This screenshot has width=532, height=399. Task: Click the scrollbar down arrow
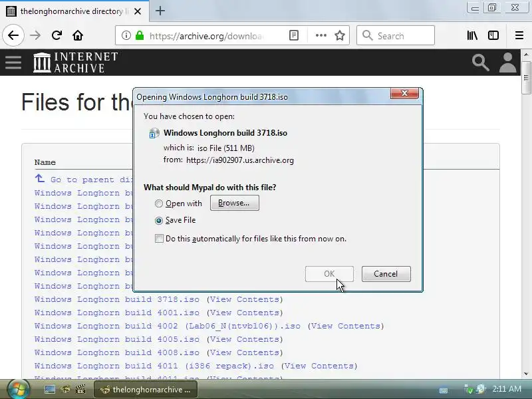pyautogui.click(x=526, y=374)
